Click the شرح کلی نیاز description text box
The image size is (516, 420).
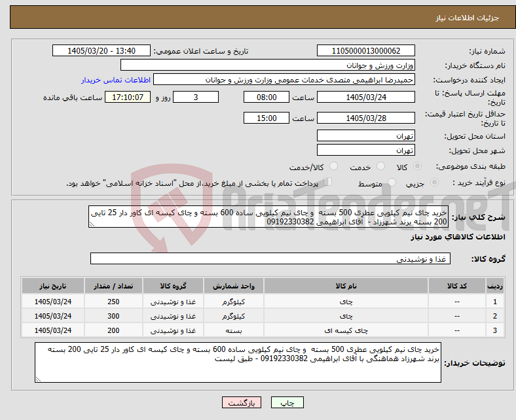(268, 217)
